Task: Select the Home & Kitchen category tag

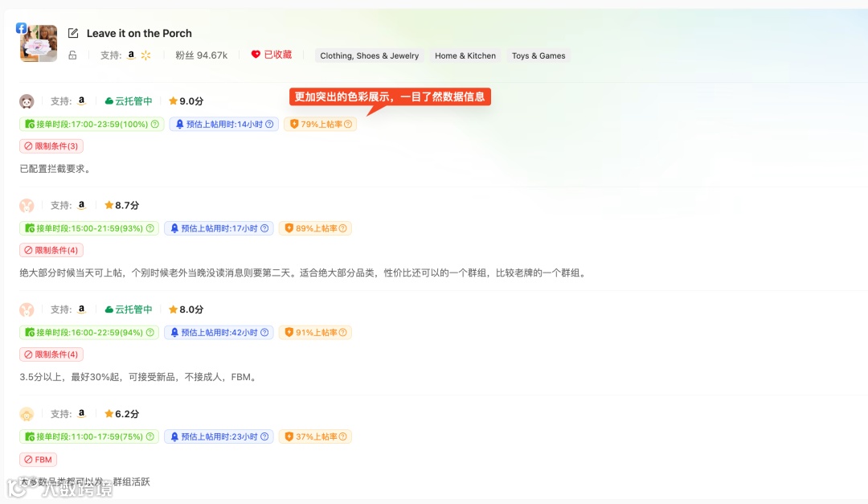Action: [465, 55]
